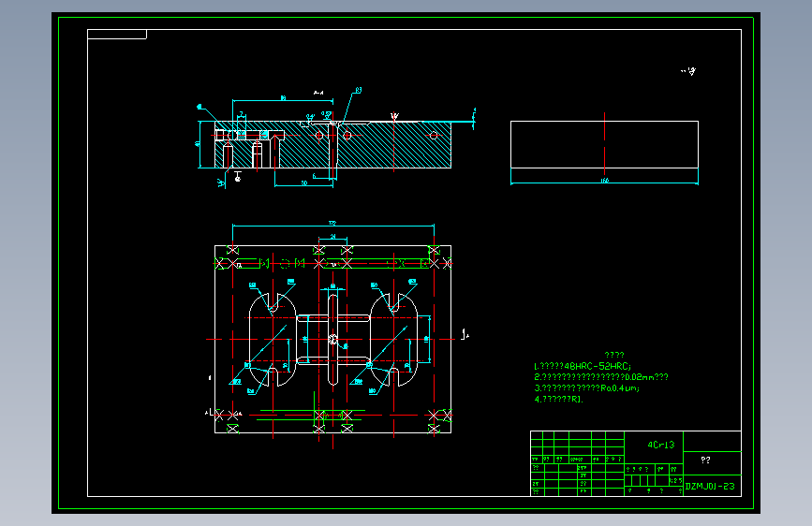
Task: Click the roughness symbol on section view's top surface
Action: coord(394,117)
